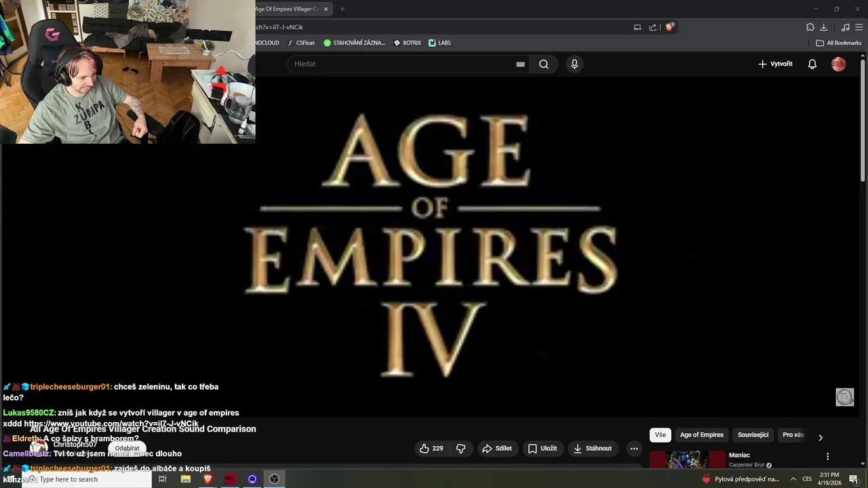Show more filter chips with right chevron

[x=821, y=438]
